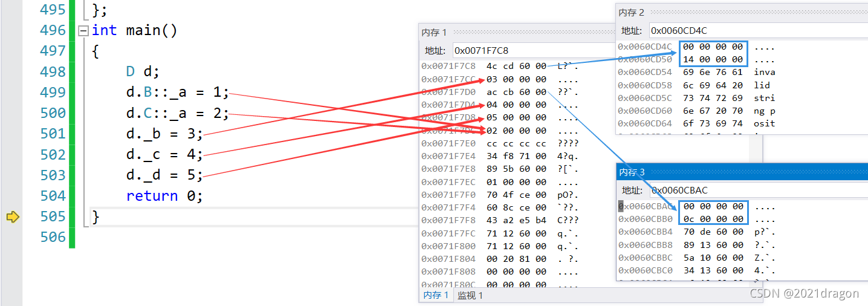
Task: Activate the 内存 2 window title bar
Action: (x=742, y=12)
